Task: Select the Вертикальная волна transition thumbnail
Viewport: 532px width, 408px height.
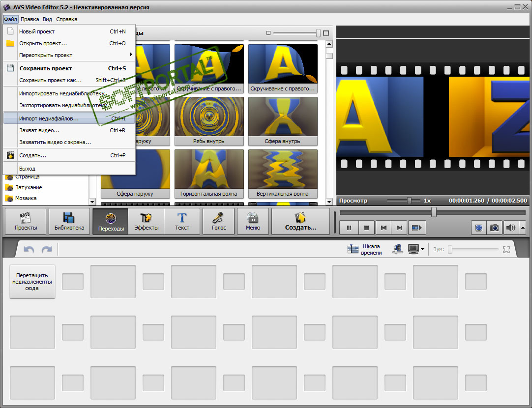Action: coord(283,174)
